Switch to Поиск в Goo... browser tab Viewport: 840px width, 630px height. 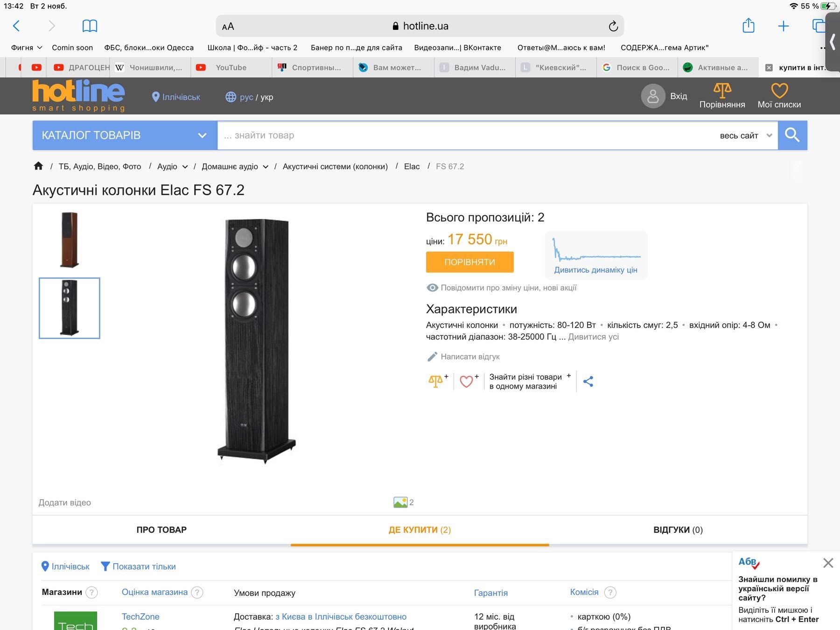coord(637,68)
